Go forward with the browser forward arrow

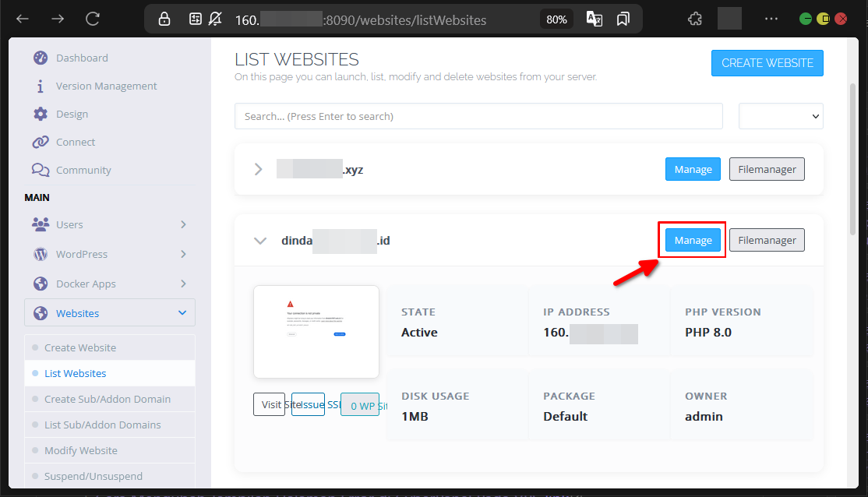pos(58,19)
